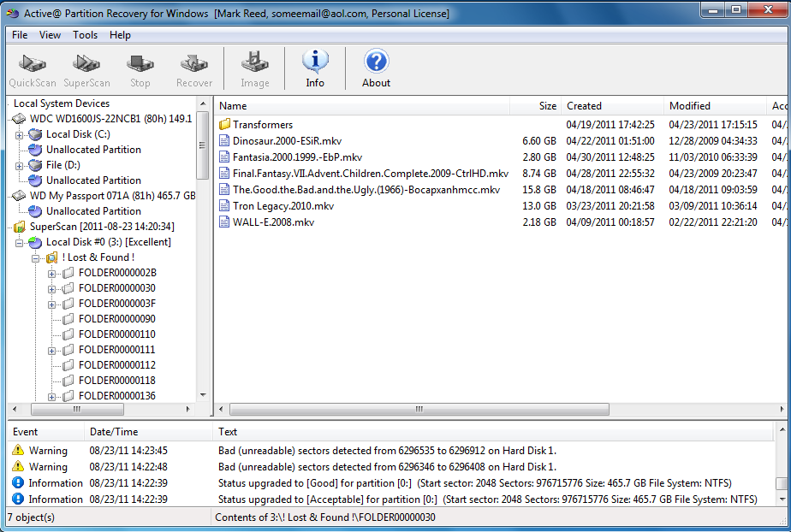The height and width of the screenshot is (532, 791).
Task: Click the Local System Devices root label
Action: [62, 103]
